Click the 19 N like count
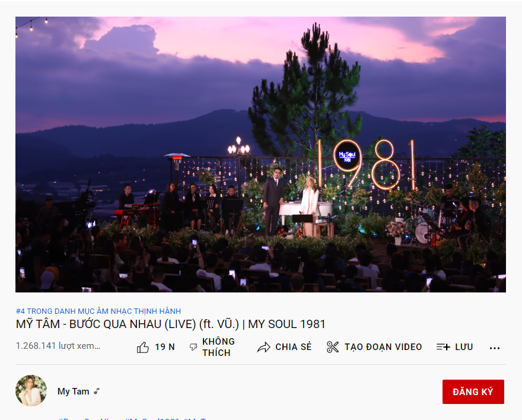Screen dimensions: 522x420 pyautogui.click(x=165, y=347)
